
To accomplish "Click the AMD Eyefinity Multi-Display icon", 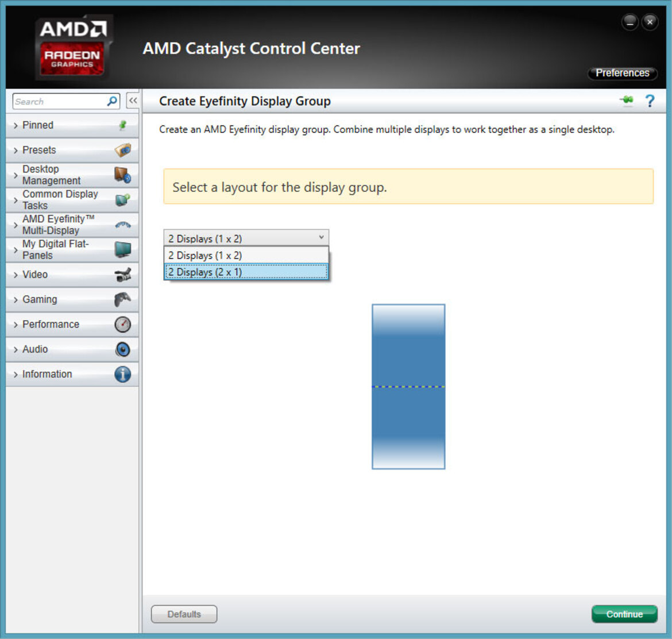I will [x=123, y=225].
